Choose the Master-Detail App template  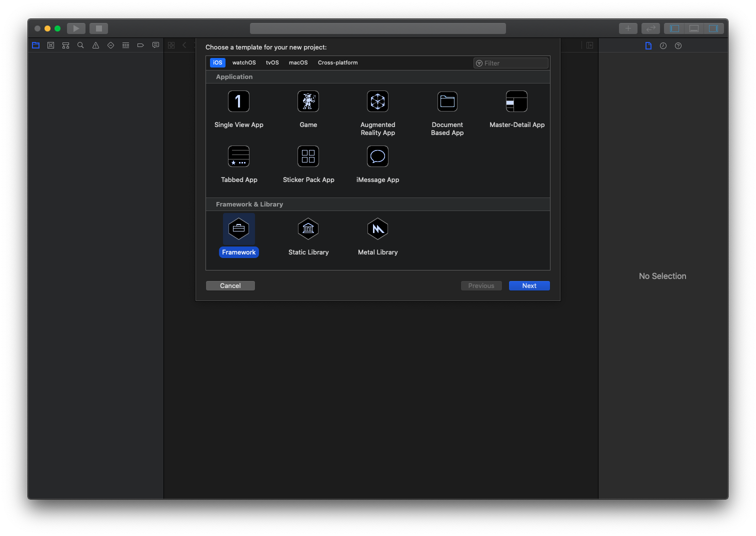tap(516, 101)
